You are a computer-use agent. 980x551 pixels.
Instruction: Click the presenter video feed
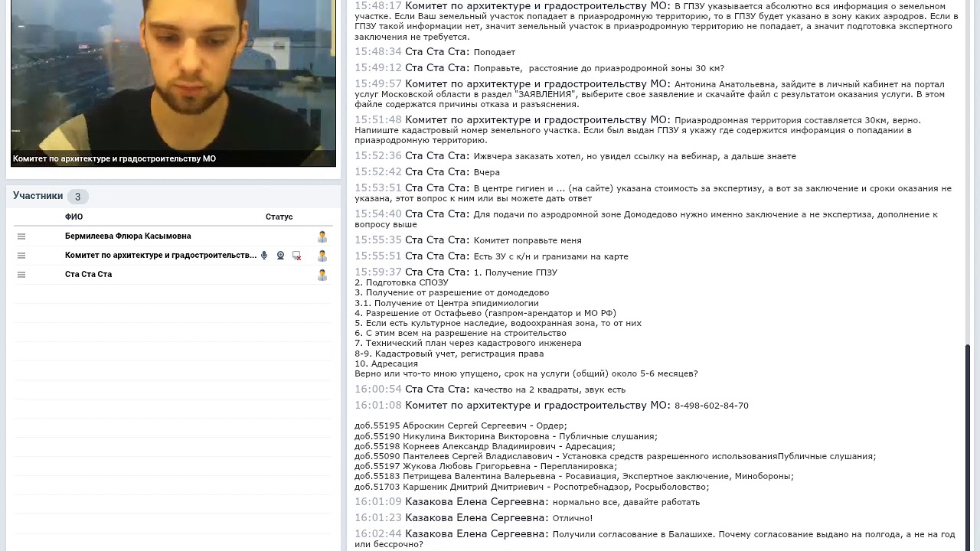pos(173,83)
